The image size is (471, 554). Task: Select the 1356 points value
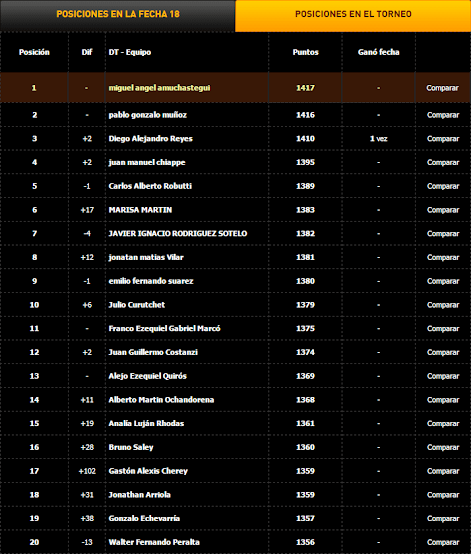(x=305, y=542)
